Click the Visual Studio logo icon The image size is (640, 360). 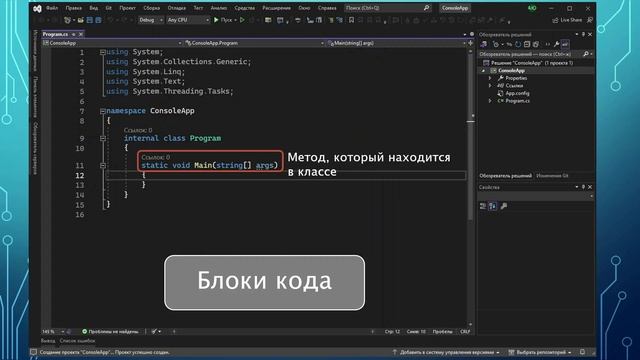pyautogui.click(x=37, y=8)
